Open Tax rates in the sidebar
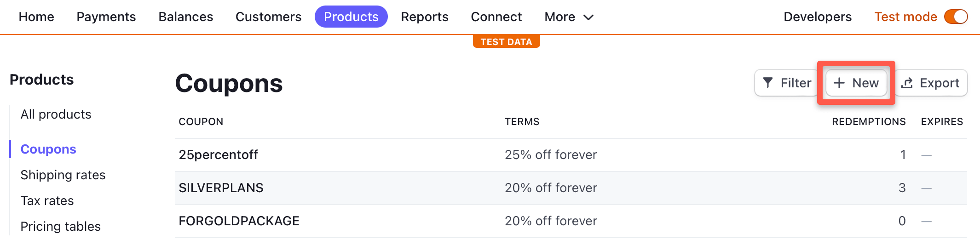 47,201
